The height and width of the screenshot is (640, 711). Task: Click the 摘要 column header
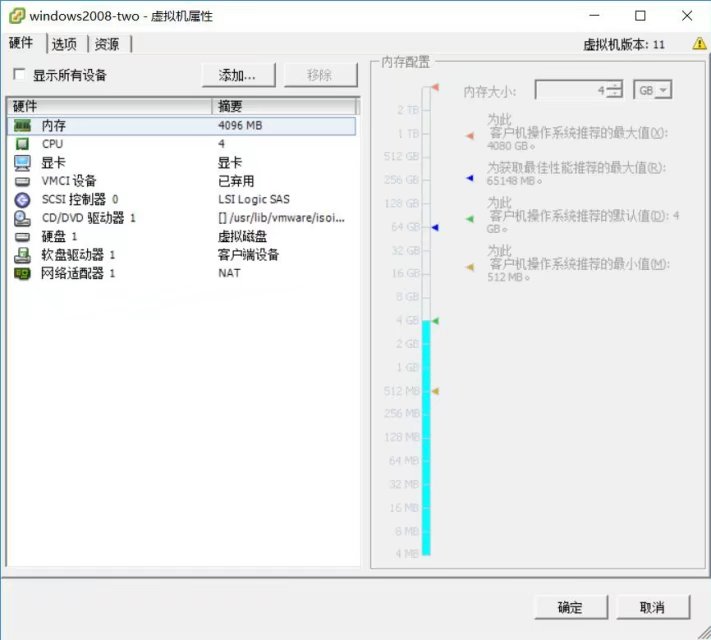284,106
